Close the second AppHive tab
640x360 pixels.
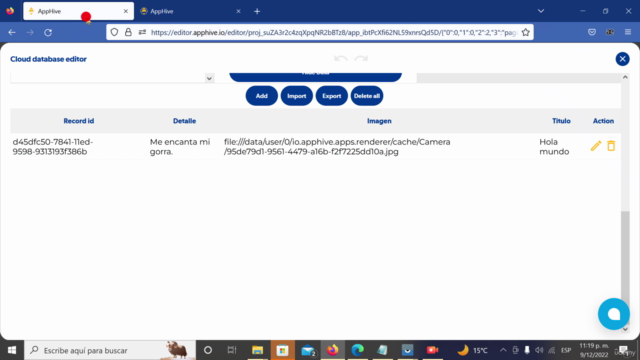pyautogui.click(x=238, y=11)
